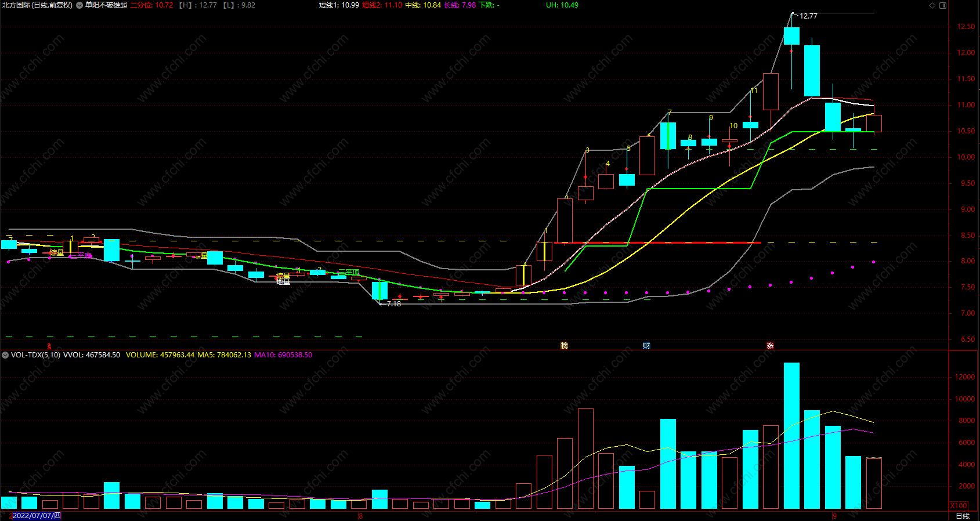
Task: Click the 缩量 label on the left
Action: pyautogui.click(x=56, y=253)
